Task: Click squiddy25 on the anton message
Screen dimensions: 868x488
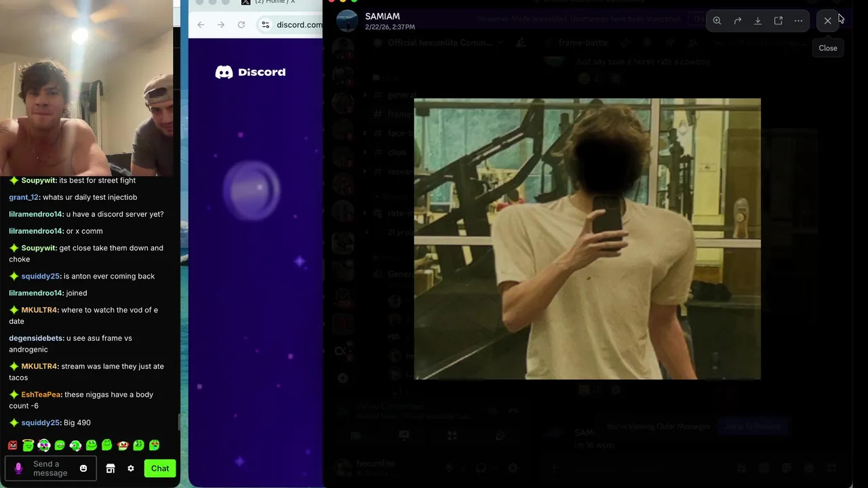Action: coord(41,276)
